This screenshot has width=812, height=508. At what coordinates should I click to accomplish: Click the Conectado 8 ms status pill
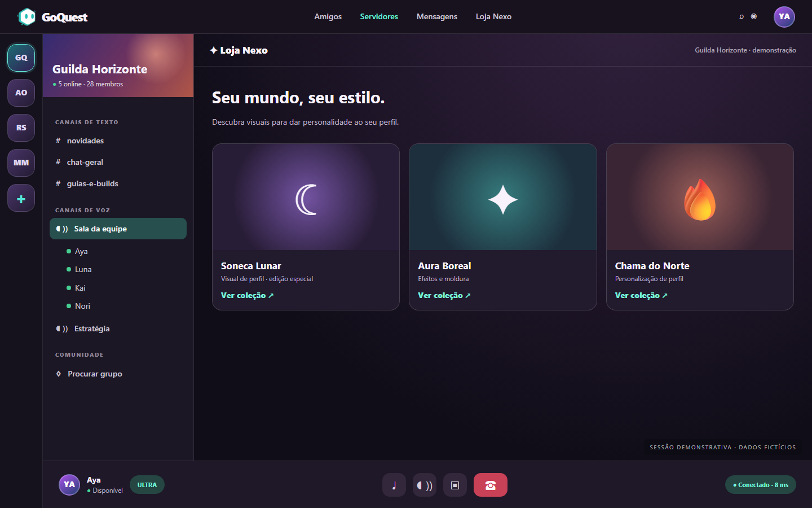[761, 485]
